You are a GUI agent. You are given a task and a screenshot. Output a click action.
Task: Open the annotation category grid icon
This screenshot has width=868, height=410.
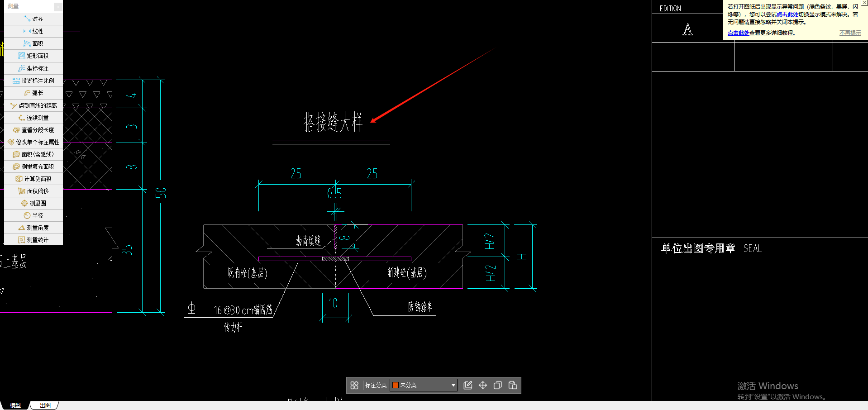(x=354, y=385)
